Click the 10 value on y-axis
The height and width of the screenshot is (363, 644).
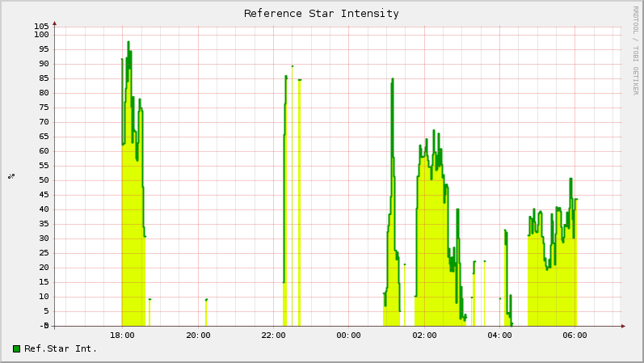click(44, 297)
